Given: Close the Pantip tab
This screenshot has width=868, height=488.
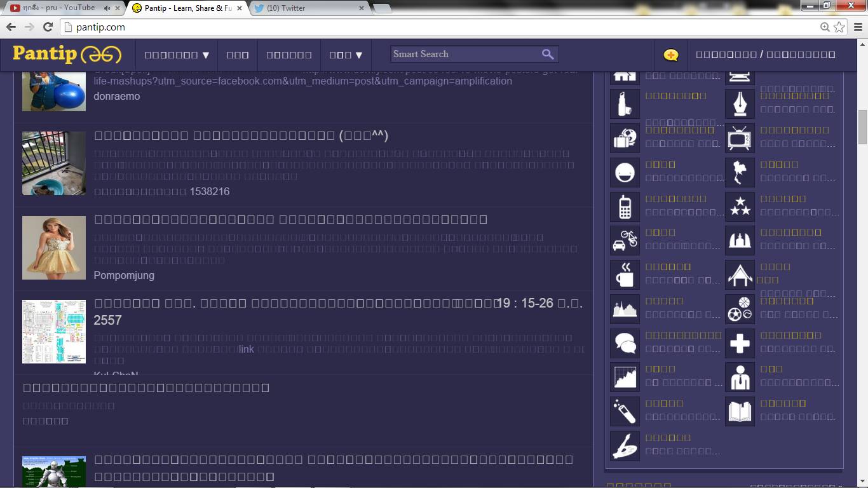Looking at the screenshot, I should [241, 8].
